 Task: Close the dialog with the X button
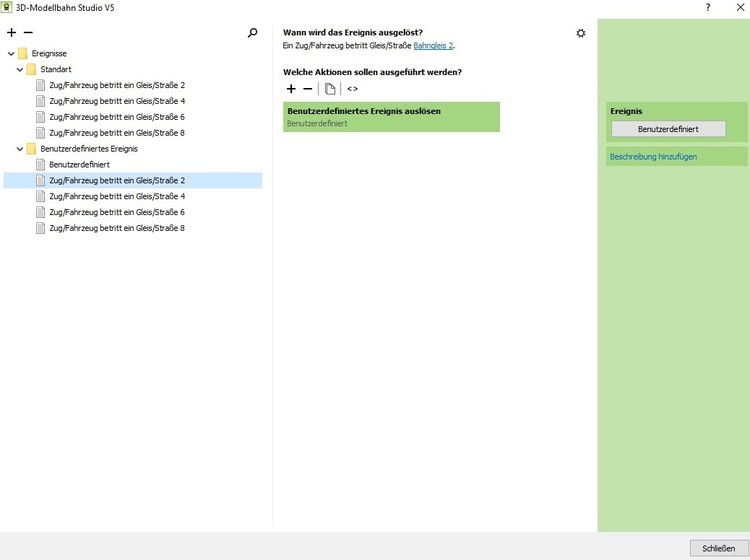(740, 8)
